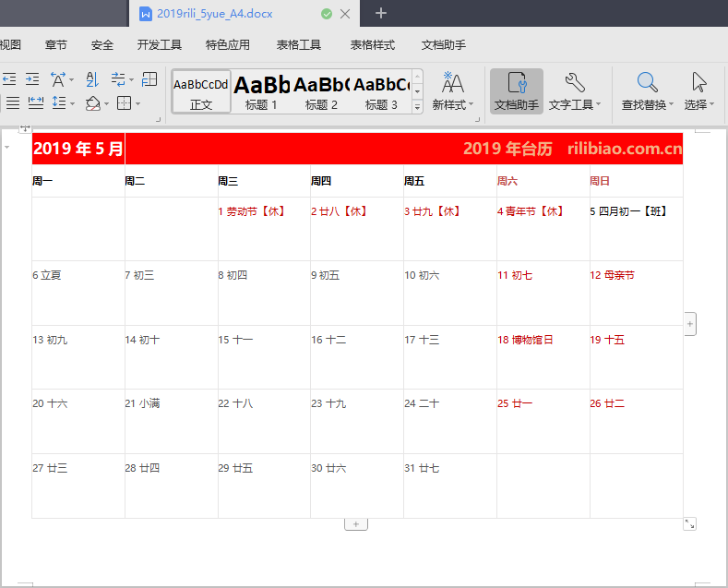Open the 安全 ribbon tab
Screen dimensions: 728x588
tap(102, 45)
